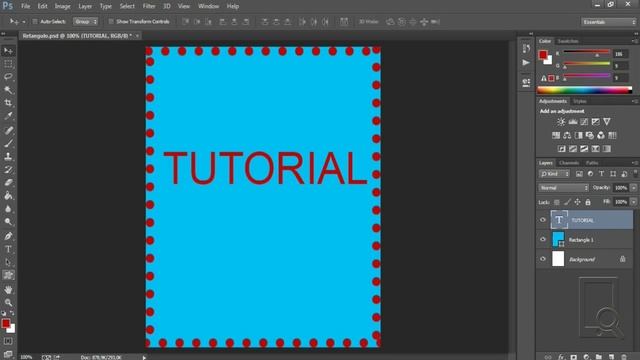Image resolution: width=640 pixels, height=360 pixels.
Task: Open the Color panel flyout menu
Action: (635, 41)
